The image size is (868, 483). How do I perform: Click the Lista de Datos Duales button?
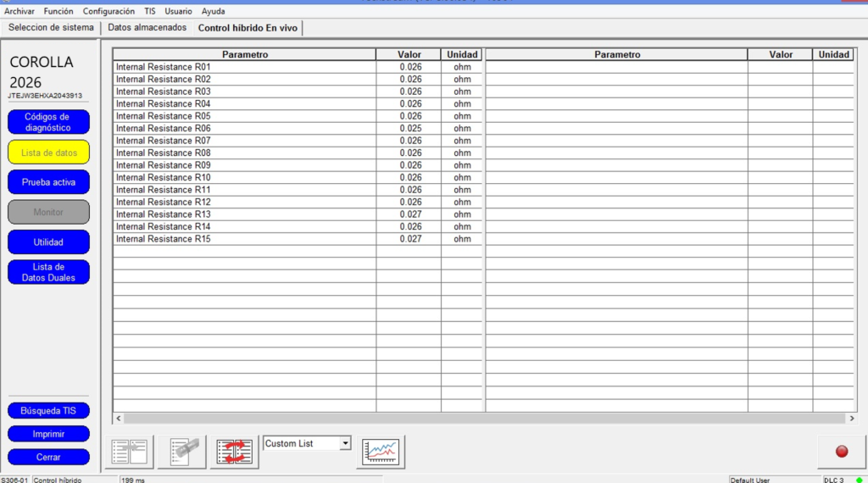coord(48,272)
